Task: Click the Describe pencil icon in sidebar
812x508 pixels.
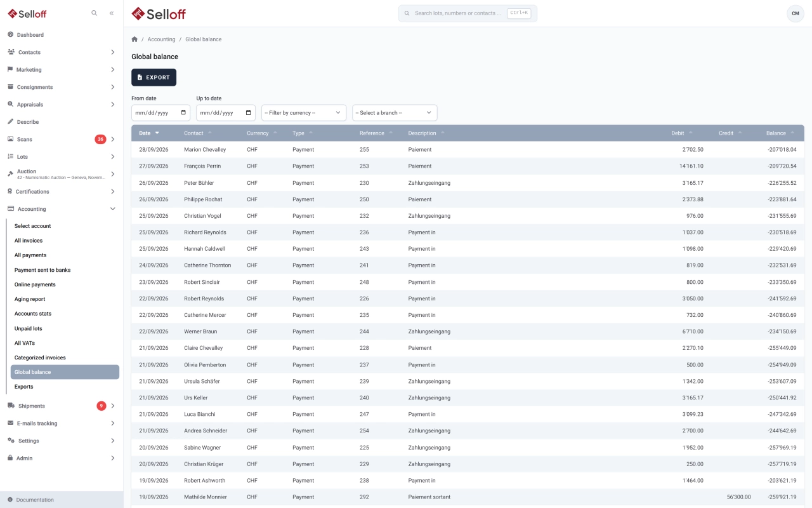Action: (x=11, y=121)
